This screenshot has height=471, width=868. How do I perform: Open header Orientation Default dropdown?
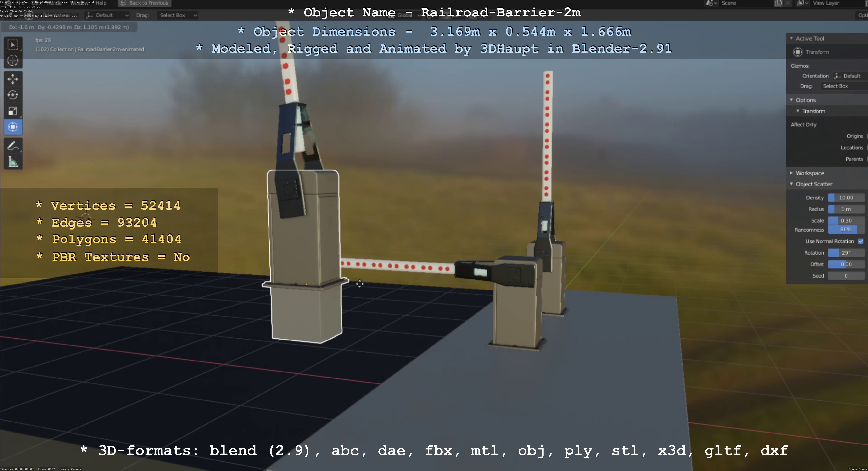point(107,15)
